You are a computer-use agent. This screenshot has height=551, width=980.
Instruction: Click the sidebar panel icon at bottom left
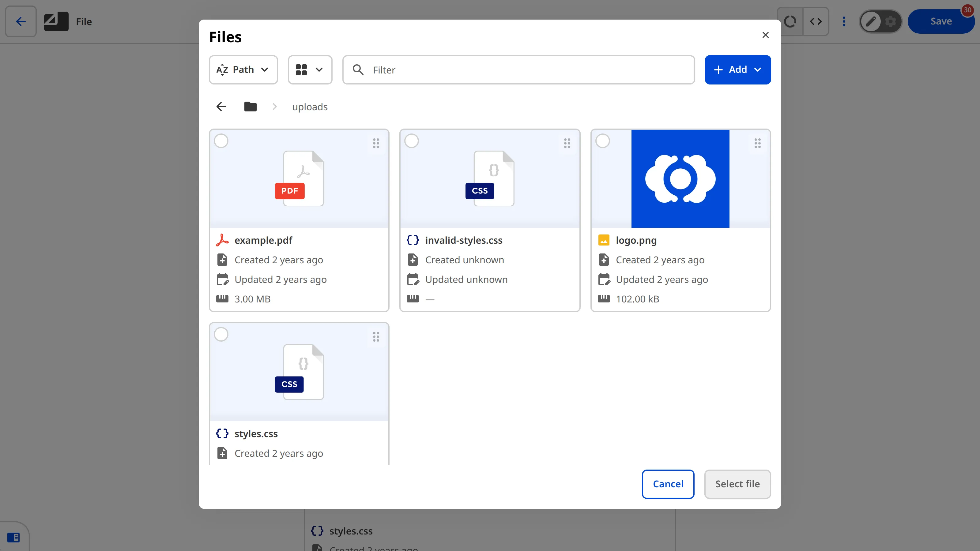coord(13,537)
